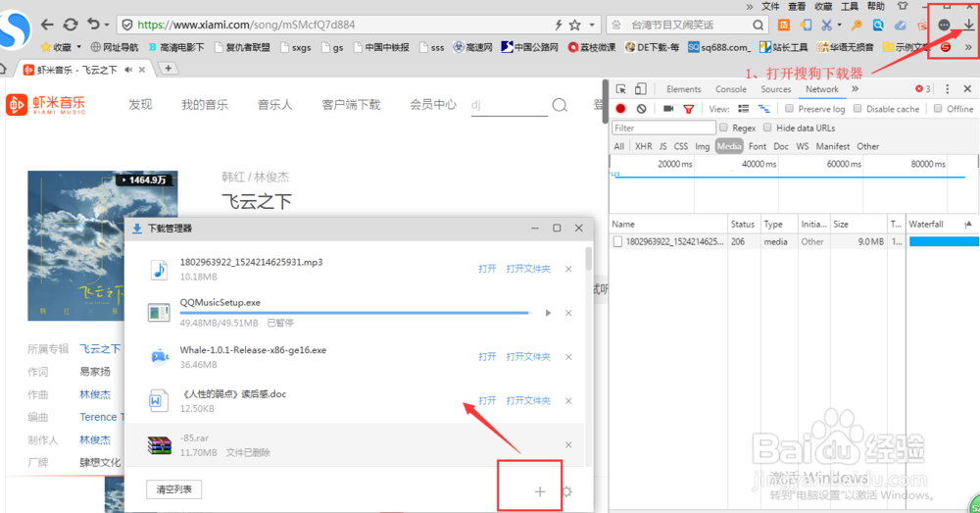Click the download manager list scrollbar
This screenshot has width=980, height=513.
pos(589,259)
